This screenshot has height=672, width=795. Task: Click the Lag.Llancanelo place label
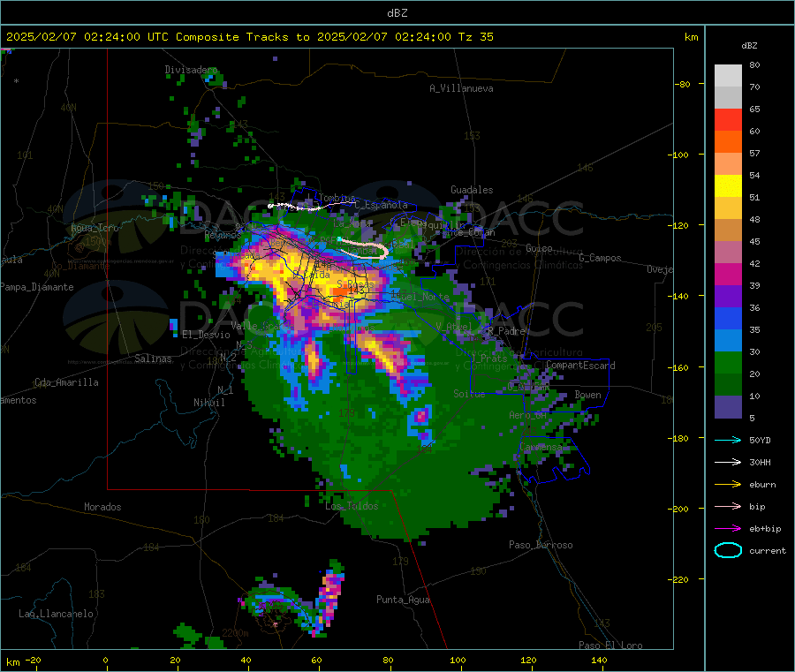click(x=56, y=614)
